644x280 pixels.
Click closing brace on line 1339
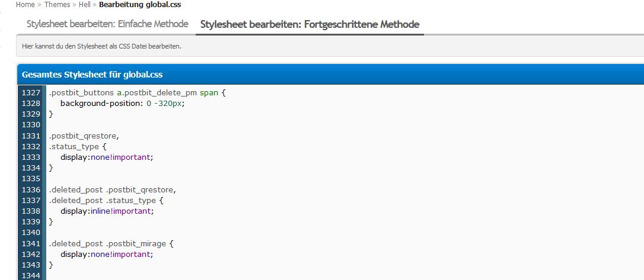[51, 222]
